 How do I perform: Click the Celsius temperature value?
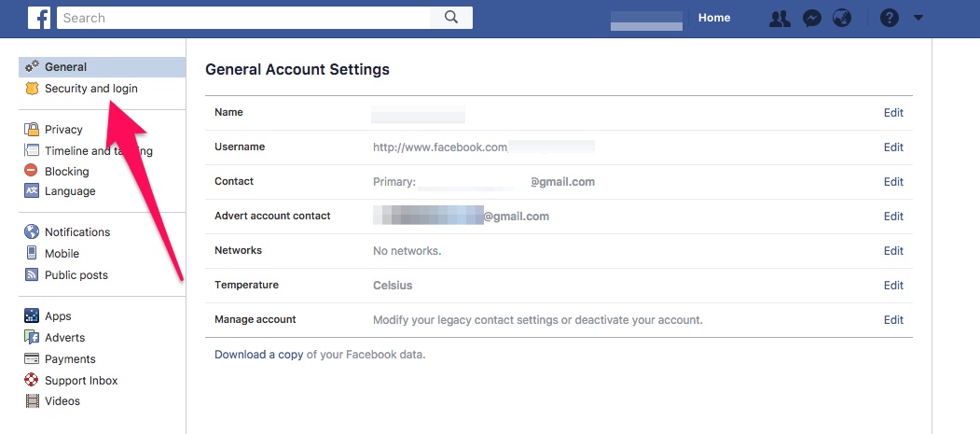[393, 286]
